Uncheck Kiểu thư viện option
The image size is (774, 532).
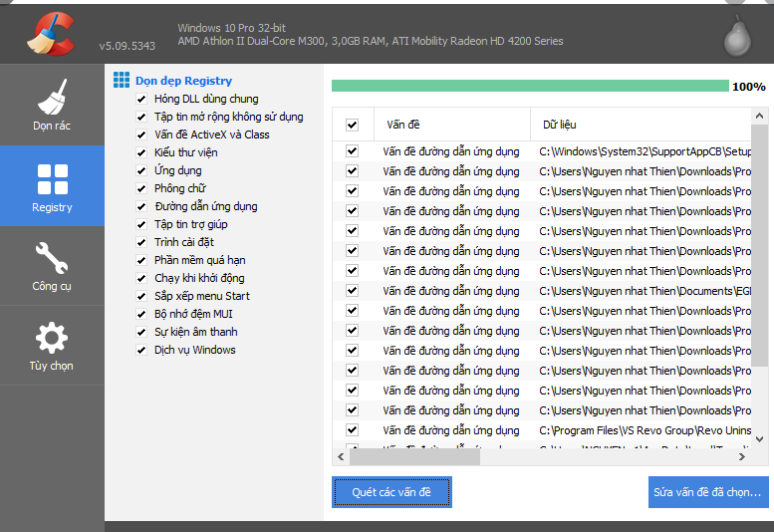click(x=141, y=152)
